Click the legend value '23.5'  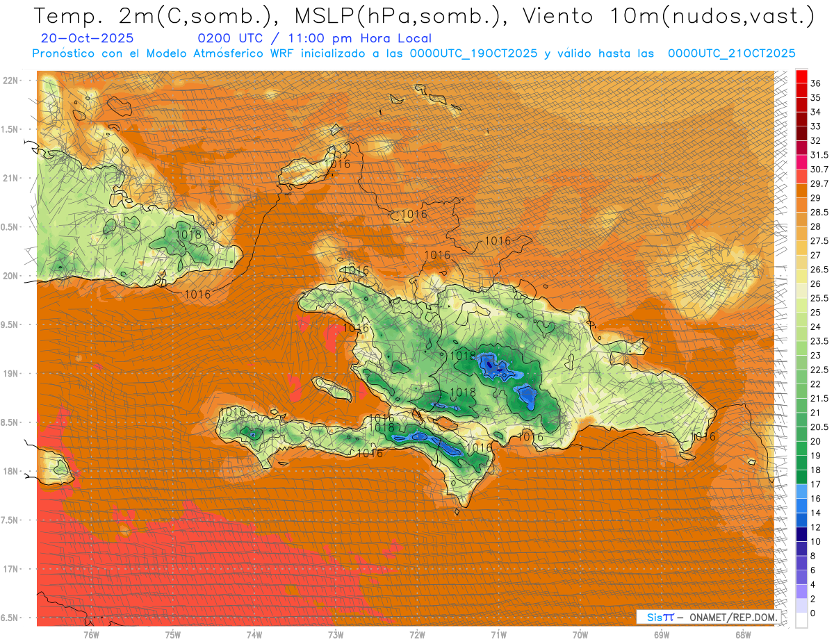(819, 341)
